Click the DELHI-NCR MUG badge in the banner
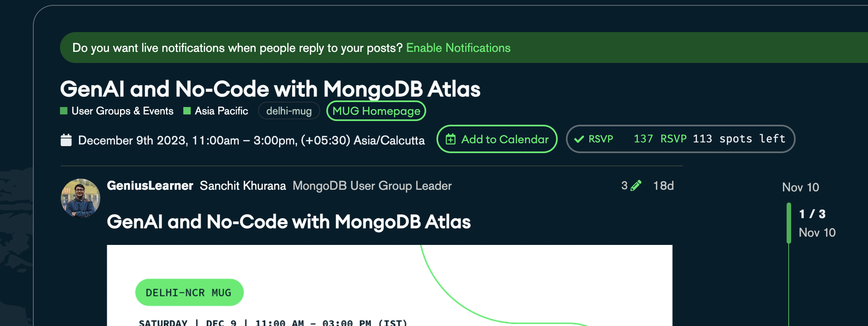868x326 pixels. [x=189, y=292]
